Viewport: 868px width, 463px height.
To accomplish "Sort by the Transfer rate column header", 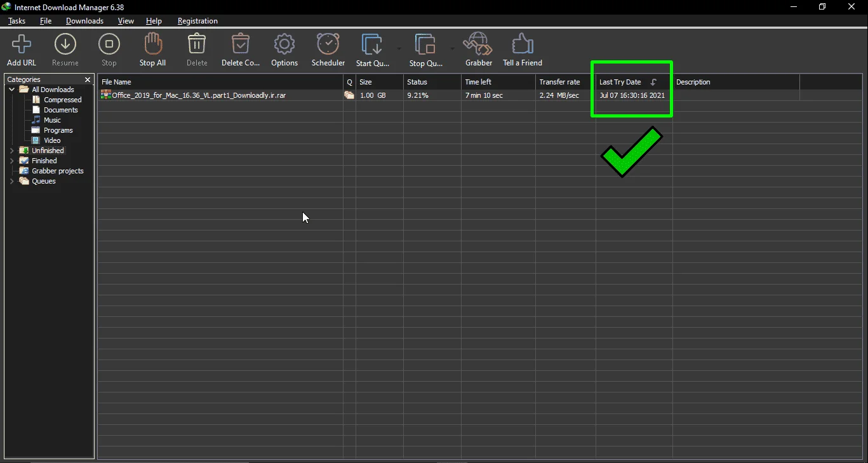I will (x=566, y=82).
